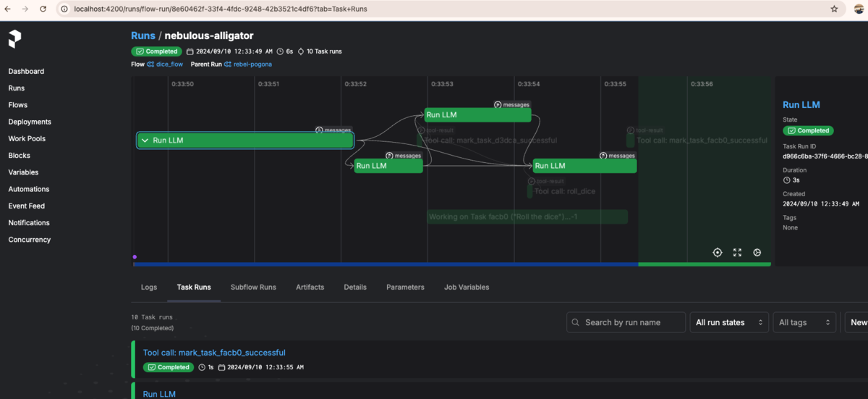Go to Notifications in the sidebar

point(30,222)
